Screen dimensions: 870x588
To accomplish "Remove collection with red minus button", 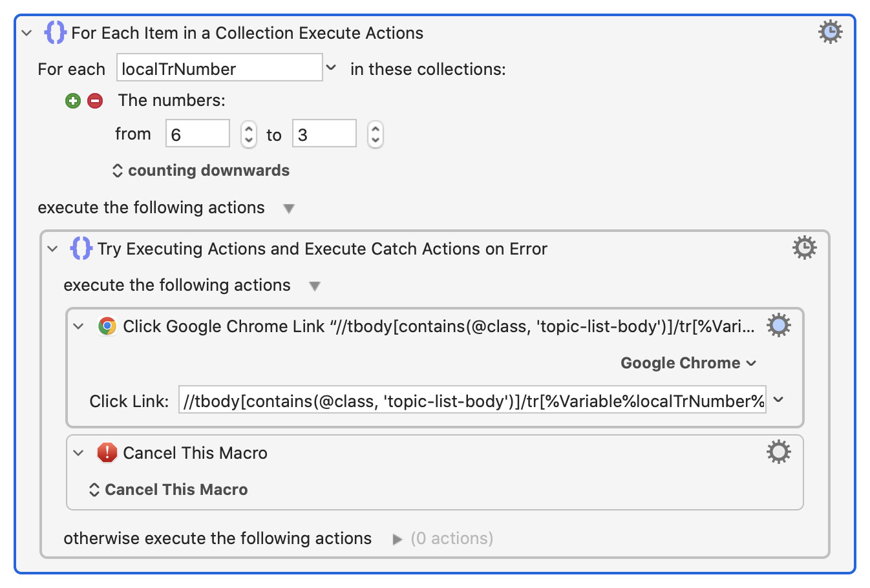I will point(95,101).
